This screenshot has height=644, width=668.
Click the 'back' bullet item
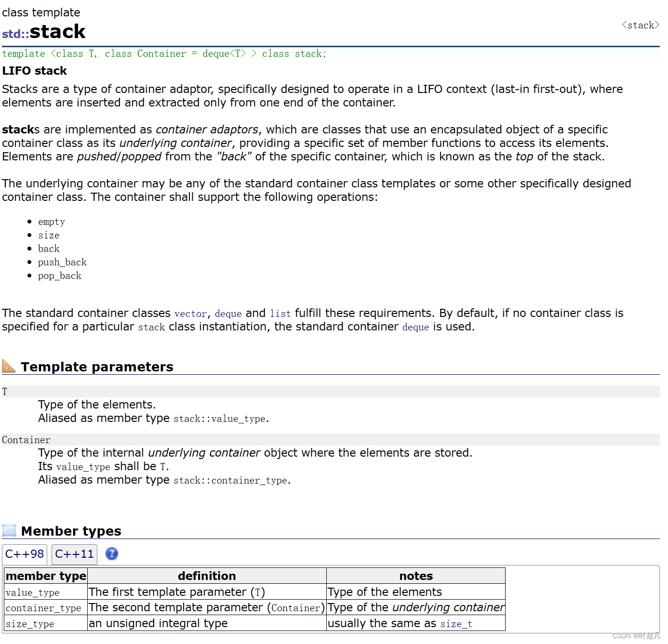pyautogui.click(x=49, y=249)
